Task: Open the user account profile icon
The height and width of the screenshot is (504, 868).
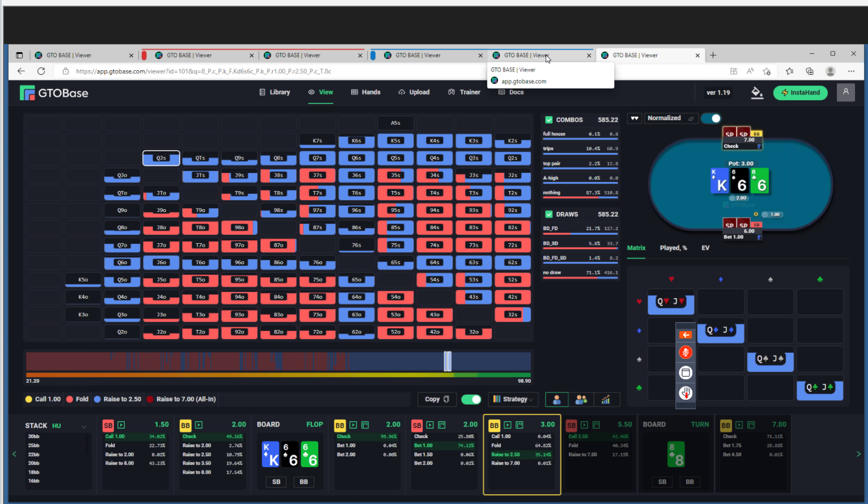Action: (x=845, y=92)
